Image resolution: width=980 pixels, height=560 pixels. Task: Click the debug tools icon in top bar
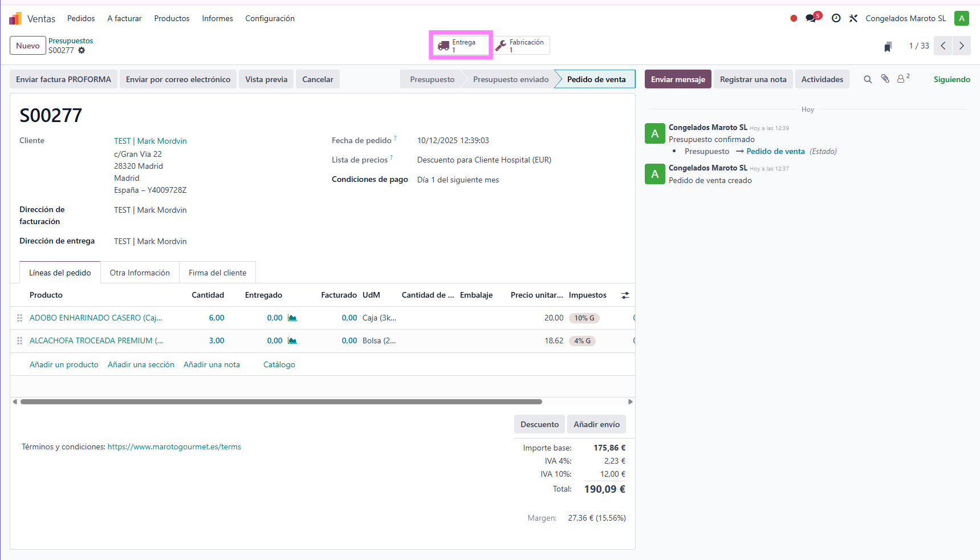point(853,18)
